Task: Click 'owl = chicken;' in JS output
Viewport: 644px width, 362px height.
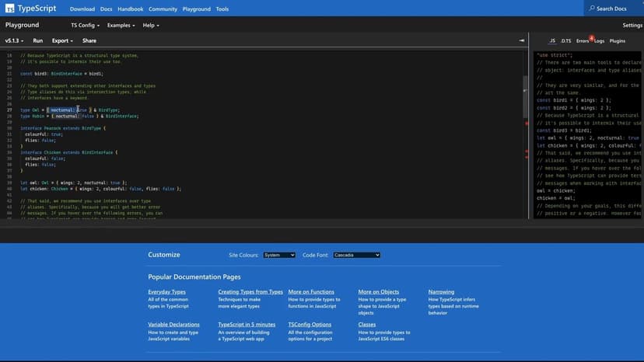Action: 555,191
